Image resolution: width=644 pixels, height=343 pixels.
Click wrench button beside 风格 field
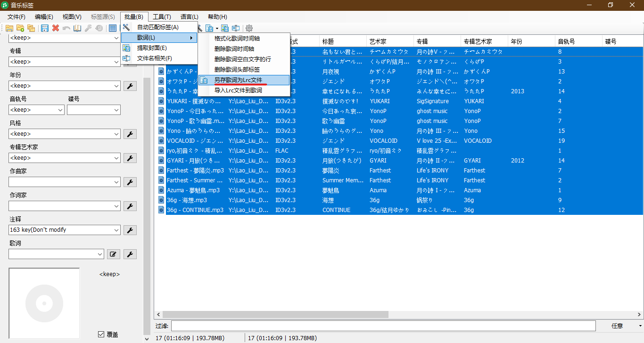click(130, 134)
